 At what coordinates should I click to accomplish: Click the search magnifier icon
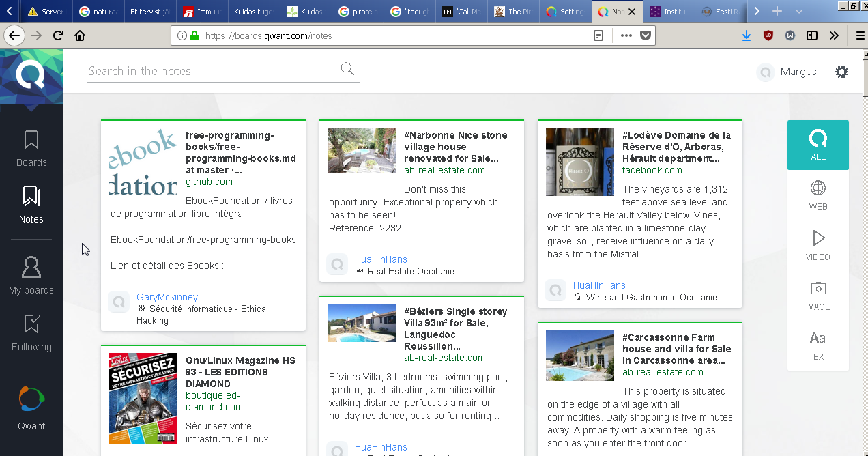click(347, 68)
